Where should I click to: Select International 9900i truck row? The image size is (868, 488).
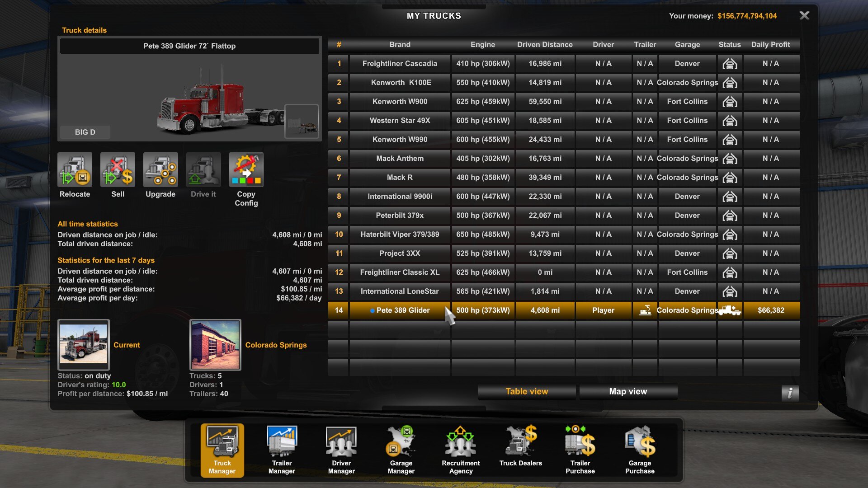[x=564, y=197]
